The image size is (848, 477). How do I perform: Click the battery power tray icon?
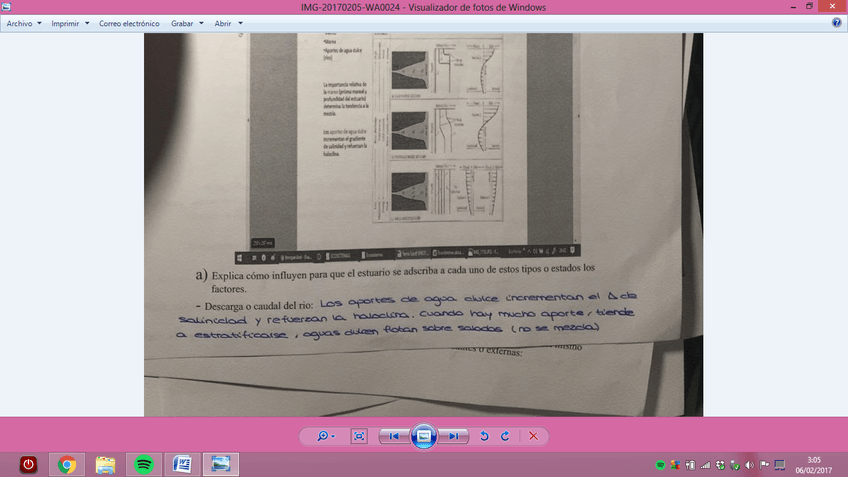(x=690, y=465)
